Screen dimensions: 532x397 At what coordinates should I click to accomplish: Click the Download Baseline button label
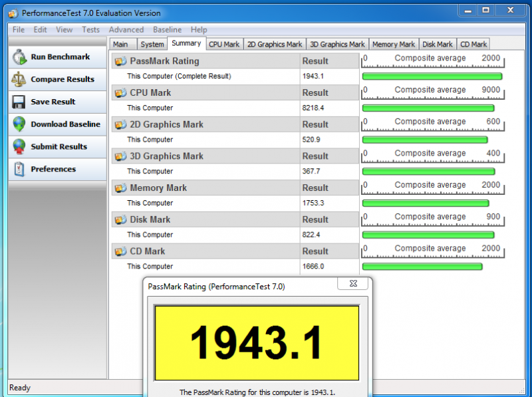click(x=65, y=124)
